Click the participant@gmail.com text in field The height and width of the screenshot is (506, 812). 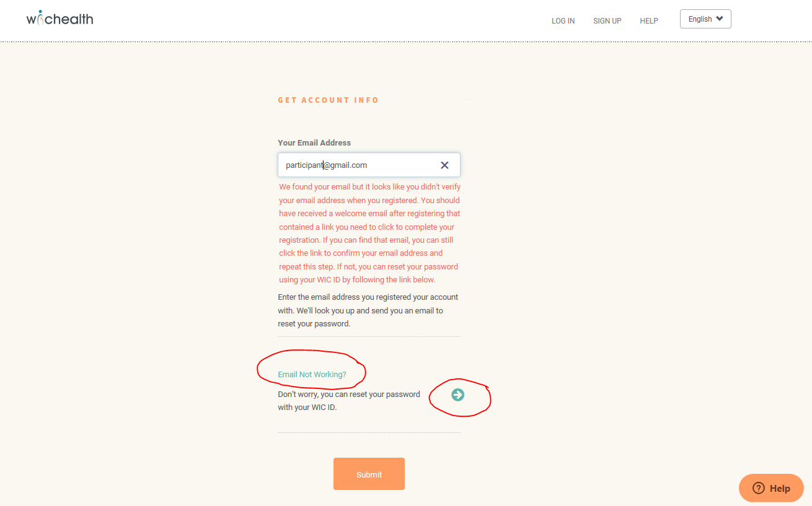(x=326, y=165)
